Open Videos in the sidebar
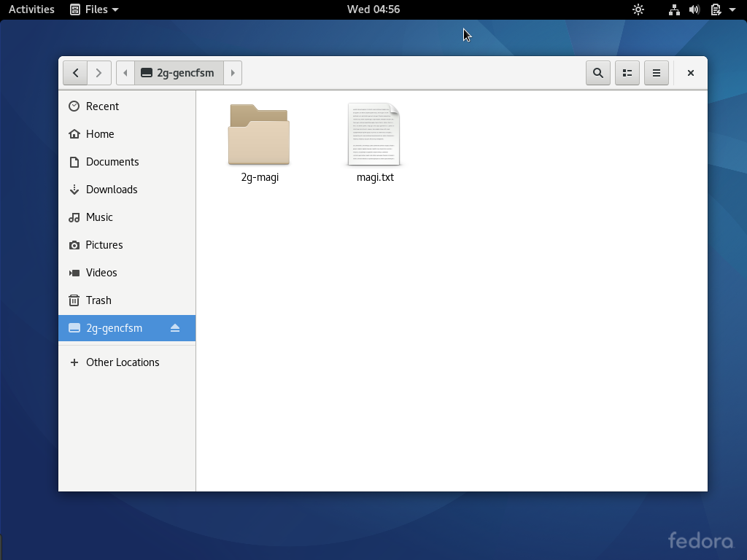747x560 pixels. [x=127, y=273]
